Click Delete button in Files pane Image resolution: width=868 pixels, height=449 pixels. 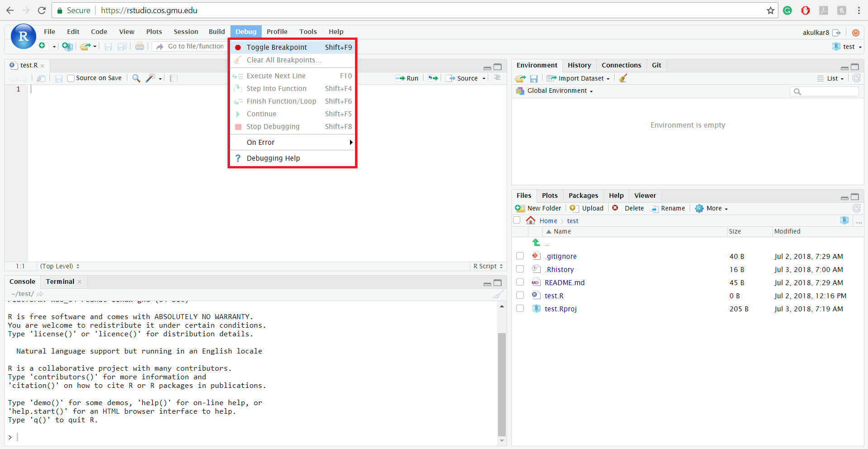point(628,208)
